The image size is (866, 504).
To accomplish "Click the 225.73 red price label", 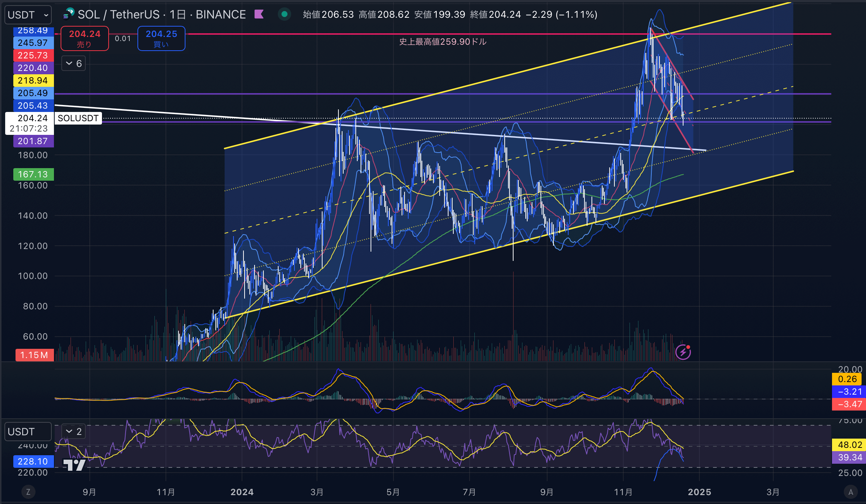I will click(x=33, y=55).
